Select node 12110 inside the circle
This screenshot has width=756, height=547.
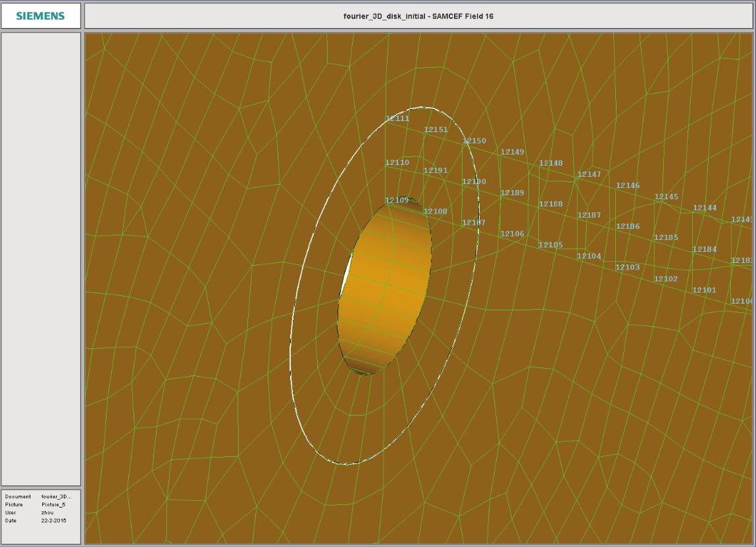click(397, 162)
